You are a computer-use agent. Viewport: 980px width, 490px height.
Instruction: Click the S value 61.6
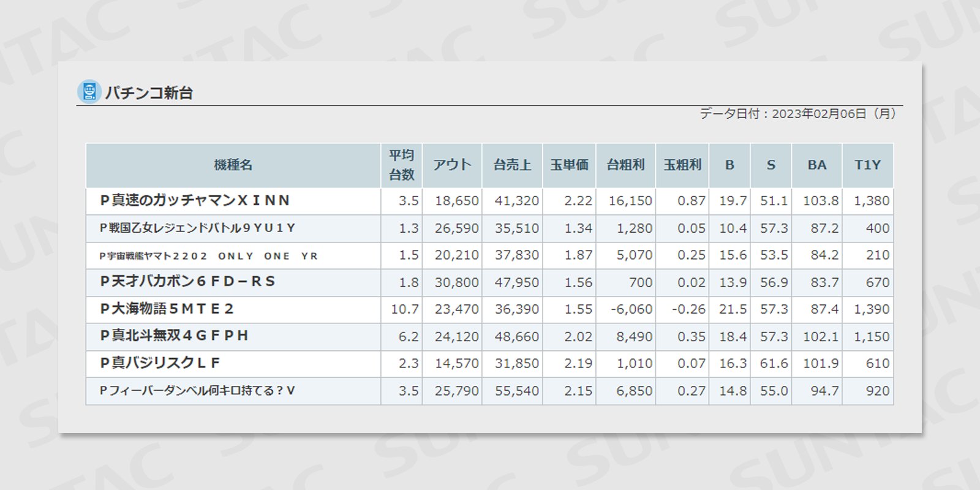(774, 364)
